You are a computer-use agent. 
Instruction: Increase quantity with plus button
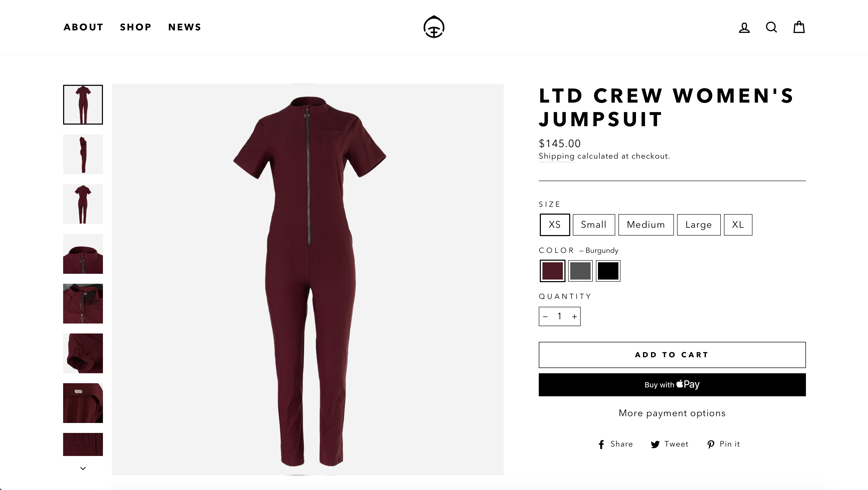(574, 316)
